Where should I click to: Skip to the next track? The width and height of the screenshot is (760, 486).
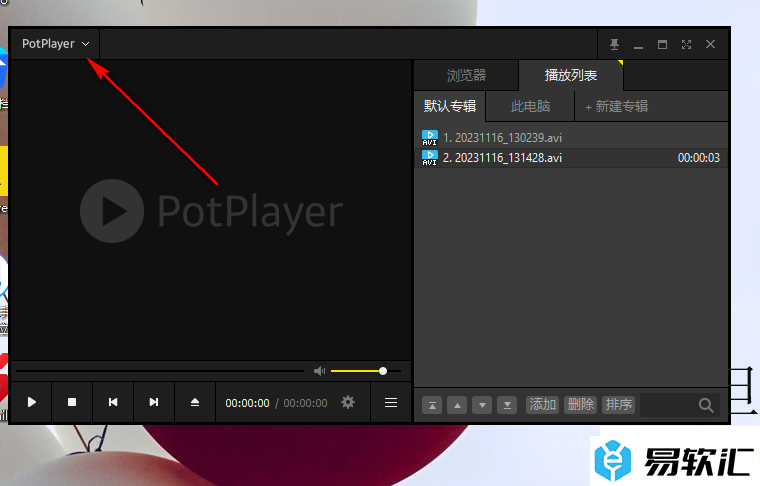tap(154, 402)
